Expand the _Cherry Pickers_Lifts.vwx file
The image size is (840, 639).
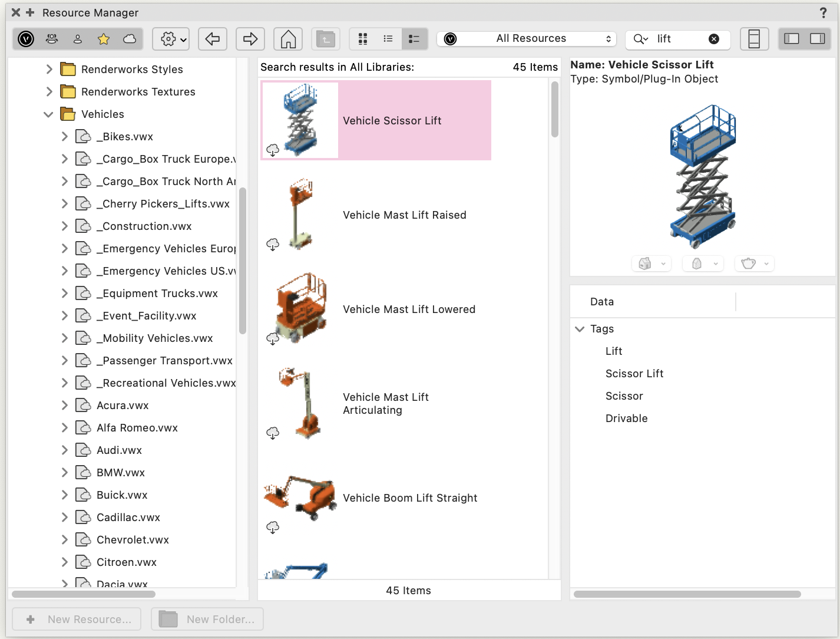tap(65, 204)
